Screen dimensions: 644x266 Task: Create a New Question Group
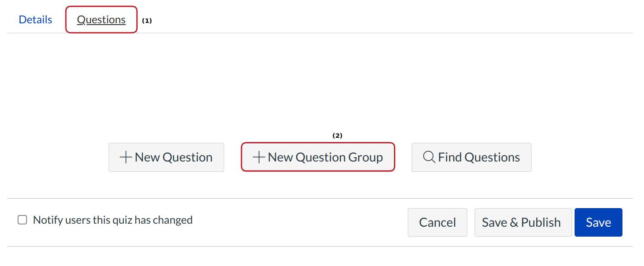318,158
